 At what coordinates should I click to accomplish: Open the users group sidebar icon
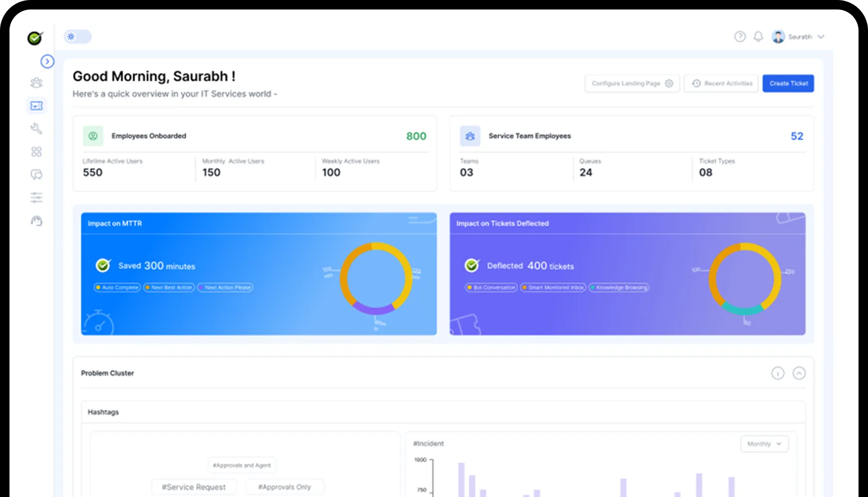36,83
